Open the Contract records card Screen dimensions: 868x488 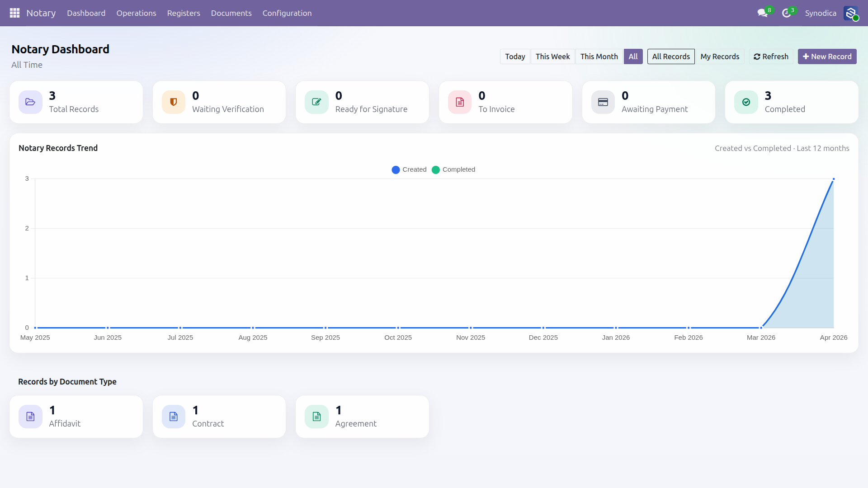(x=219, y=417)
